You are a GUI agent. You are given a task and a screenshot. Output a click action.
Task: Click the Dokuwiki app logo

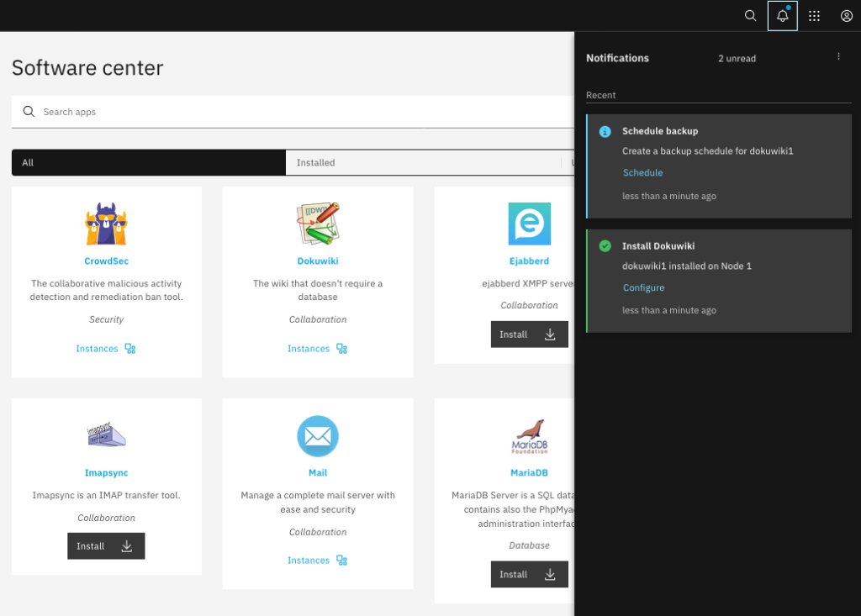pyautogui.click(x=318, y=224)
